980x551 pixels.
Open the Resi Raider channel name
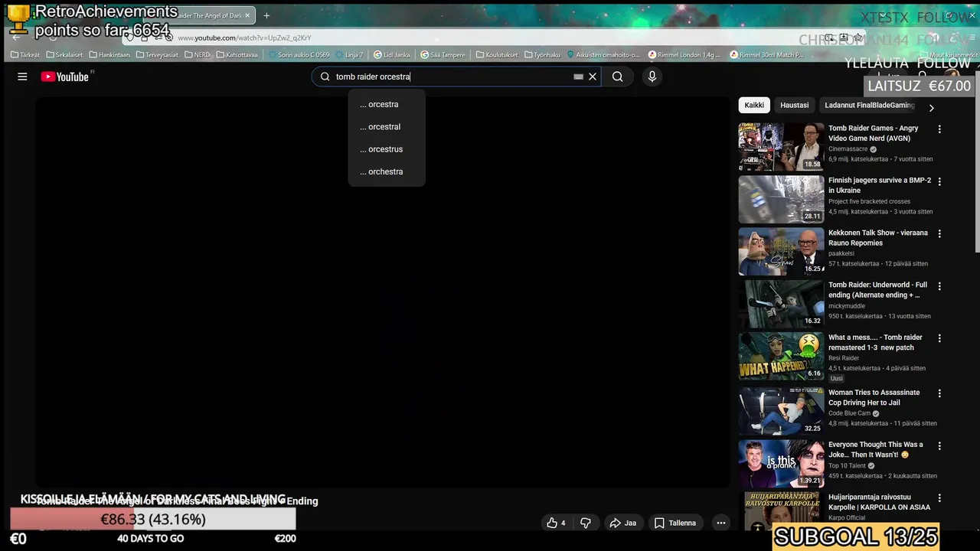844,358
